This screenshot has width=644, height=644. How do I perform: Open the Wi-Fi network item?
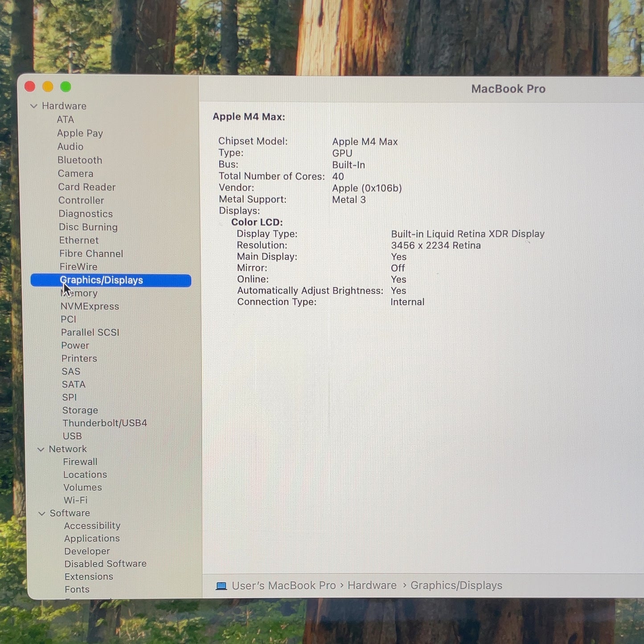(75, 500)
